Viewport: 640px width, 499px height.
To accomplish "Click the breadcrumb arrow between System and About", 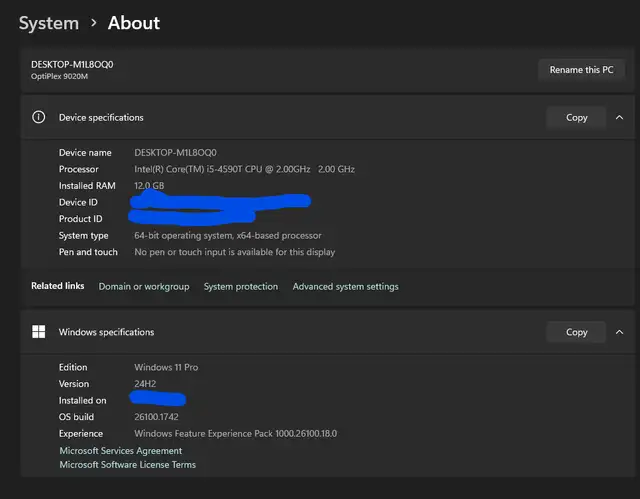I will (93, 23).
